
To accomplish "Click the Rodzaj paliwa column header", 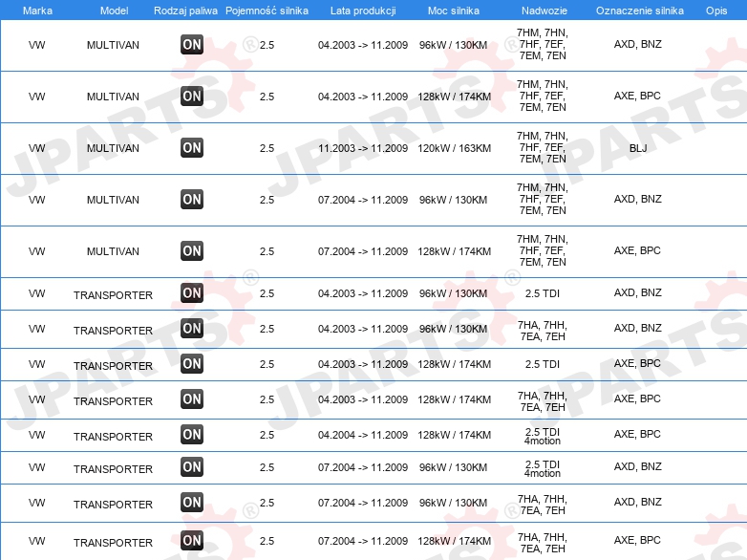I will click(x=185, y=11).
